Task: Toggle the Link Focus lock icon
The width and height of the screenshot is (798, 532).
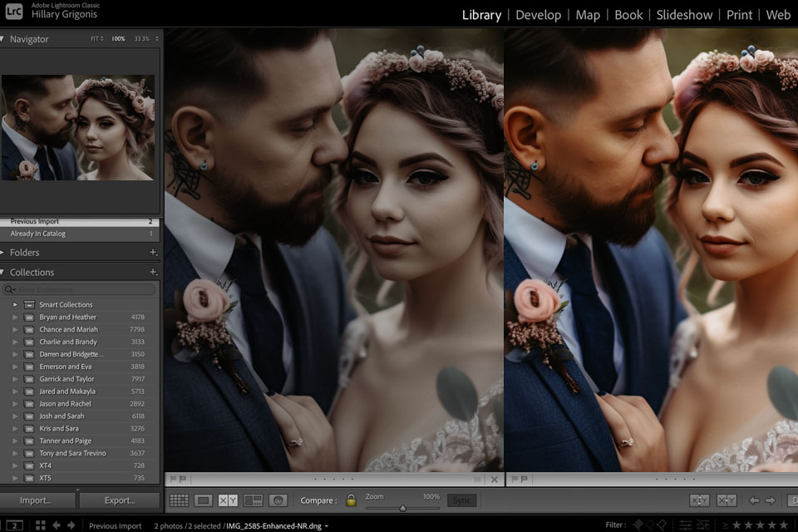Action: (x=351, y=500)
